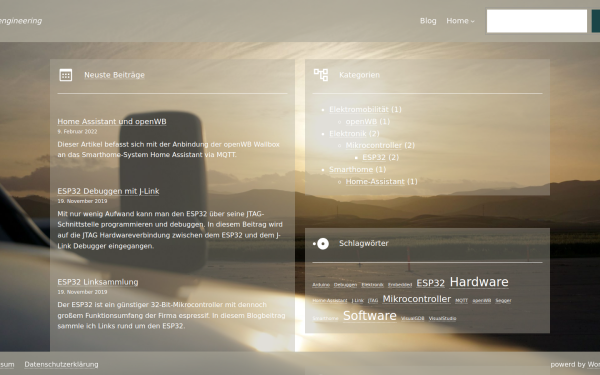Select the Smarthome tag in Schlagwörter
Image resolution: width=600 pixels, height=375 pixels.
[325, 318]
